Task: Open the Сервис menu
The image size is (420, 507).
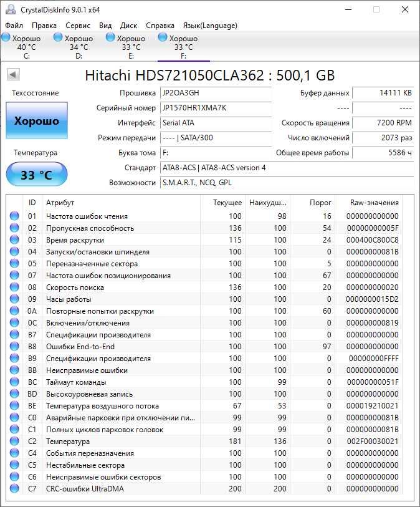Action: [x=77, y=26]
